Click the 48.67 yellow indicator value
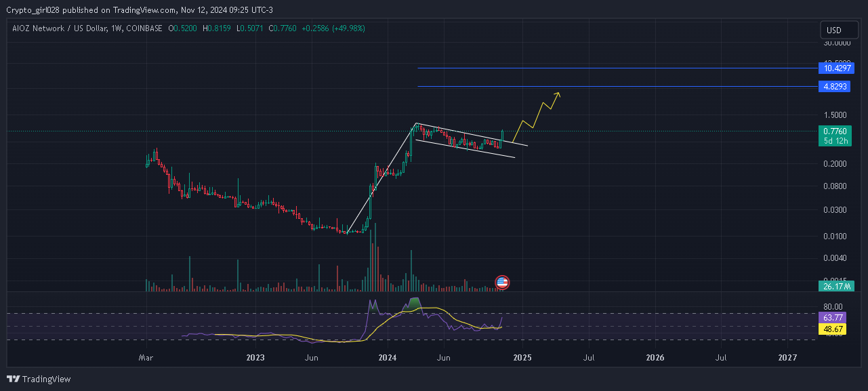 pos(832,329)
